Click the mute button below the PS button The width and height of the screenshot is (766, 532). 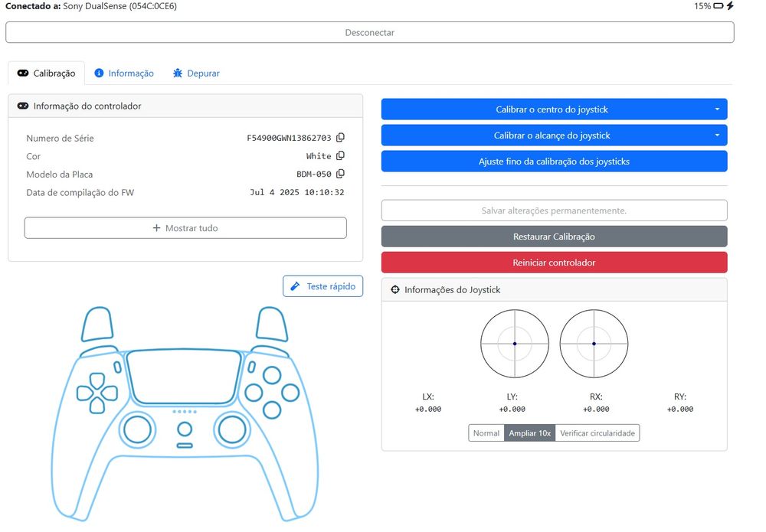[x=185, y=446]
